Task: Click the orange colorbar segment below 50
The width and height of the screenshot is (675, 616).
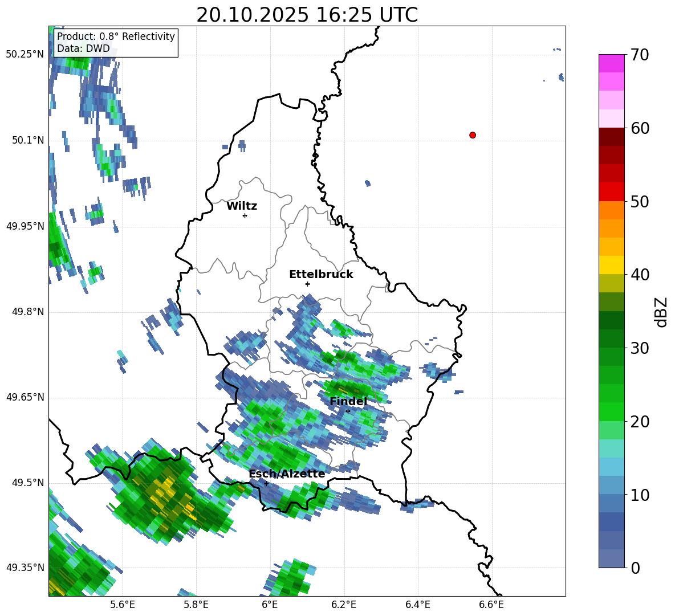Action: pyautogui.click(x=611, y=210)
